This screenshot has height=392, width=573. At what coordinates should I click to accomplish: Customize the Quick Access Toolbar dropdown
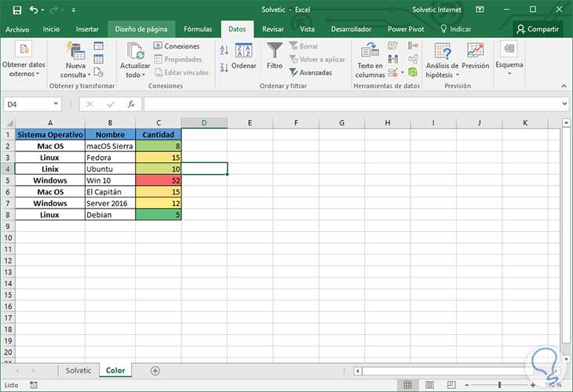[x=74, y=10]
